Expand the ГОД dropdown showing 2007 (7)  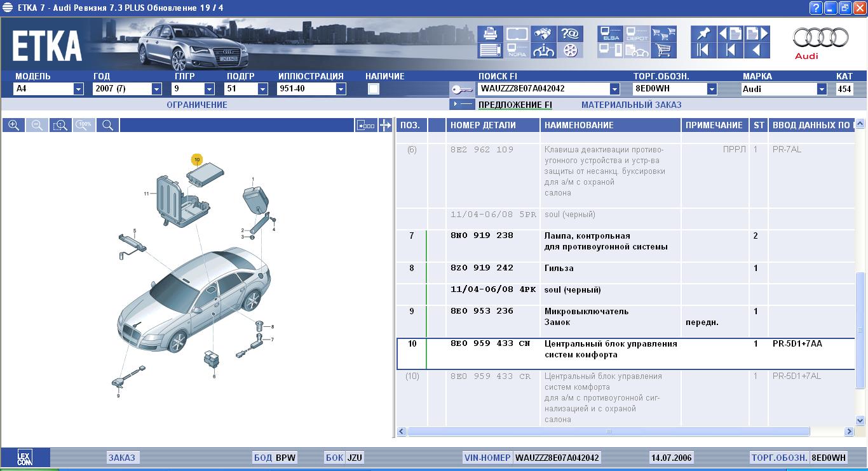(x=156, y=90)
